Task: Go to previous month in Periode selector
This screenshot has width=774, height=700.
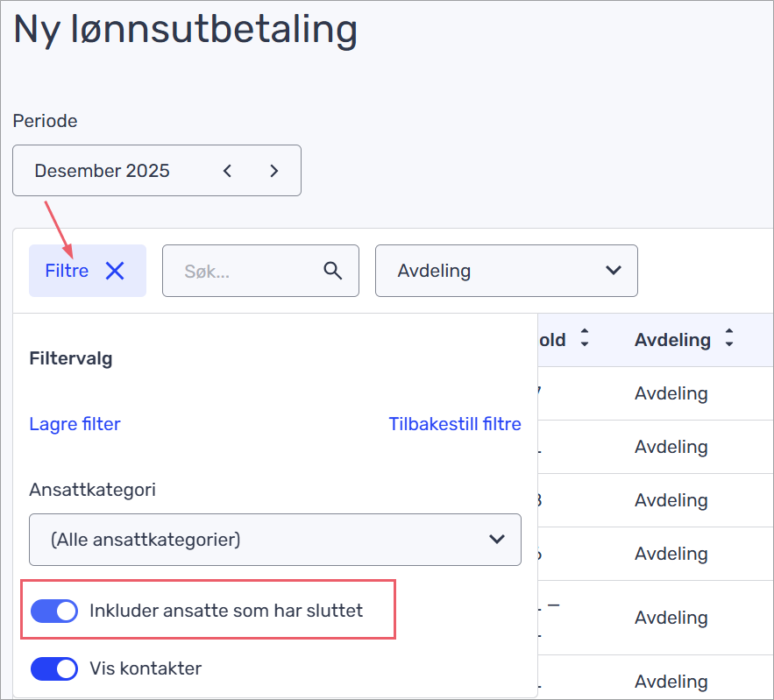Action: (228, 171)
